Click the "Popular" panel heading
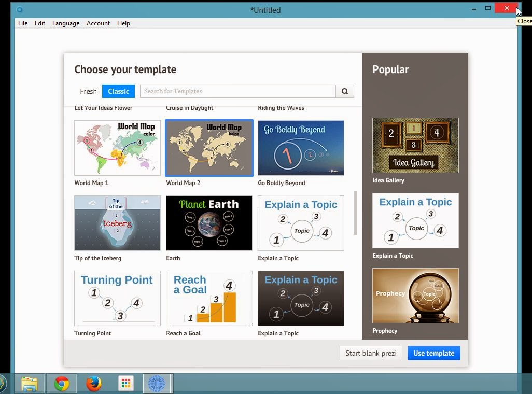 tap(390, 69)
